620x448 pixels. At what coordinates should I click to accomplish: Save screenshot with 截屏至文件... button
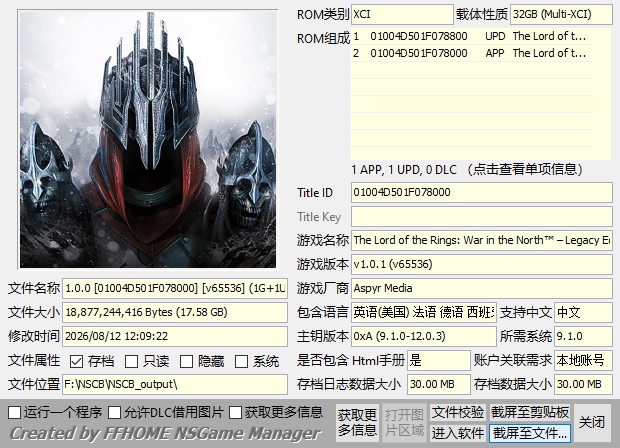[530, 433]
